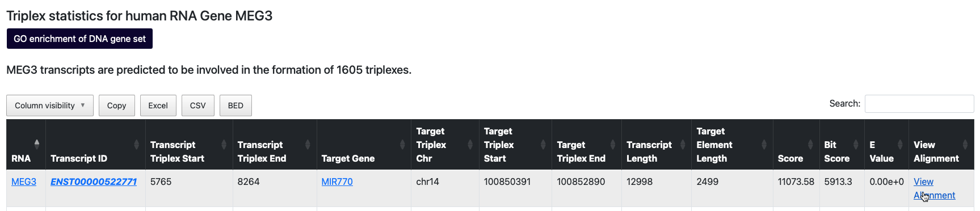The height and width of the screenshot is (211, 980).
Task: Open MIR770 target gene link
Action: click(337, 182)
